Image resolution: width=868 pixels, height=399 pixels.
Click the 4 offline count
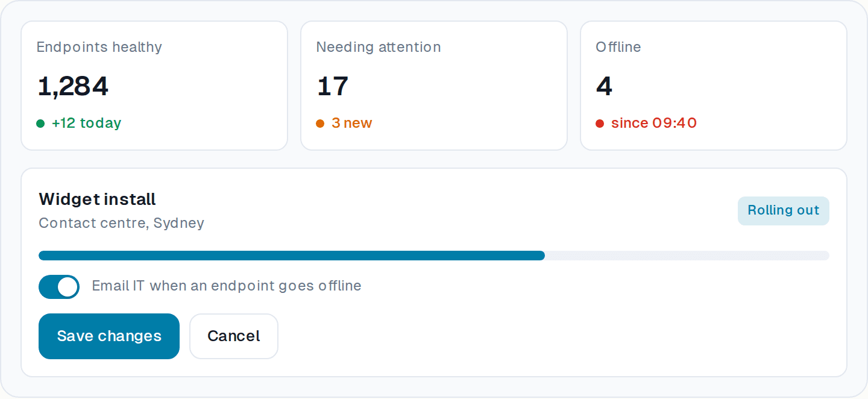(605, 86)
